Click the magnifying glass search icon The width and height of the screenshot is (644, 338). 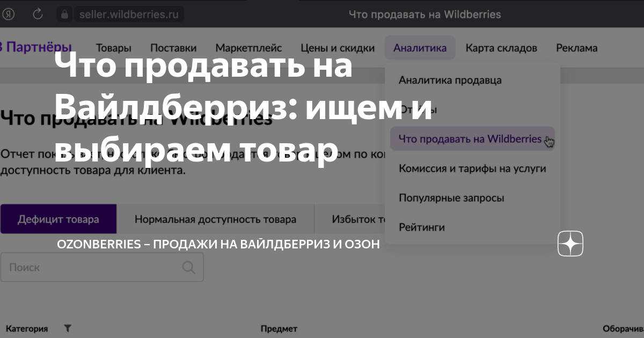[189, 267]
